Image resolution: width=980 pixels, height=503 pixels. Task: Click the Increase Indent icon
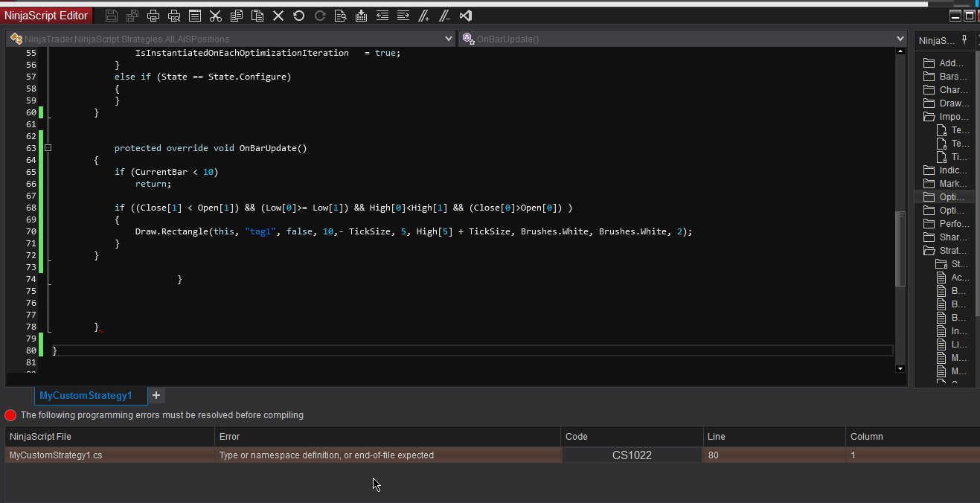coord(403,16)
